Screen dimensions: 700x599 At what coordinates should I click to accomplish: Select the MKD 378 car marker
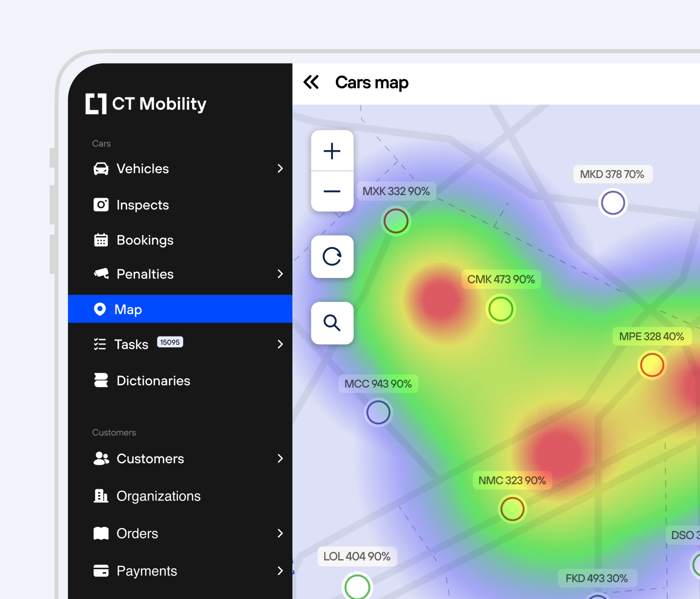pos(613,203)
